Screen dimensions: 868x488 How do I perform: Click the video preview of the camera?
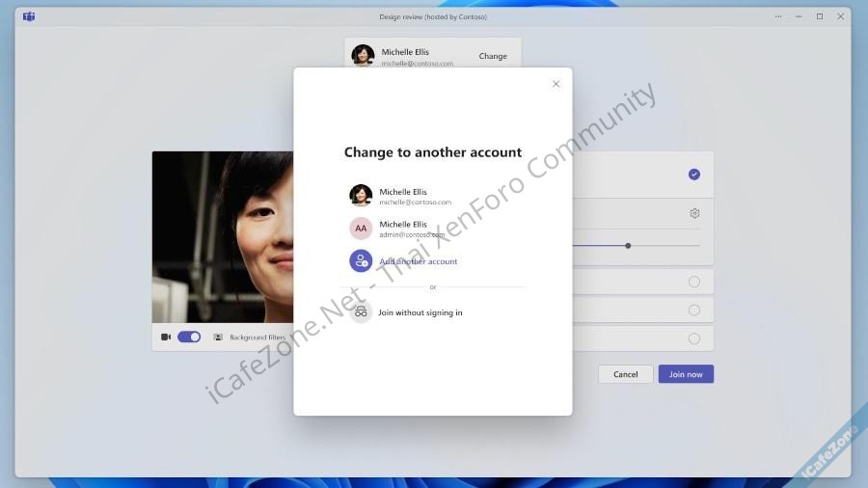pyautogui.click(x=223, y=236)
